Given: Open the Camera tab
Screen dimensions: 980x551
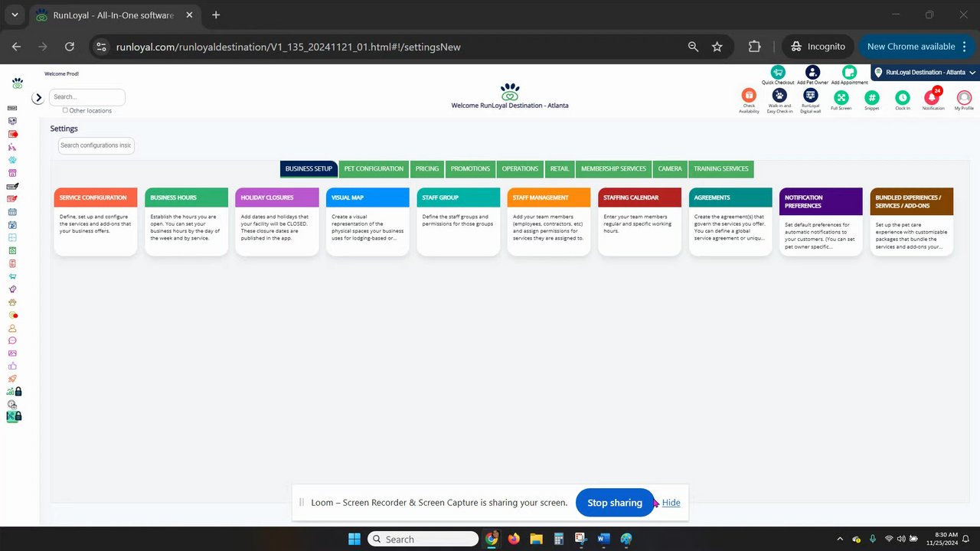Looking at the screenshot, I should pos(670,168).
